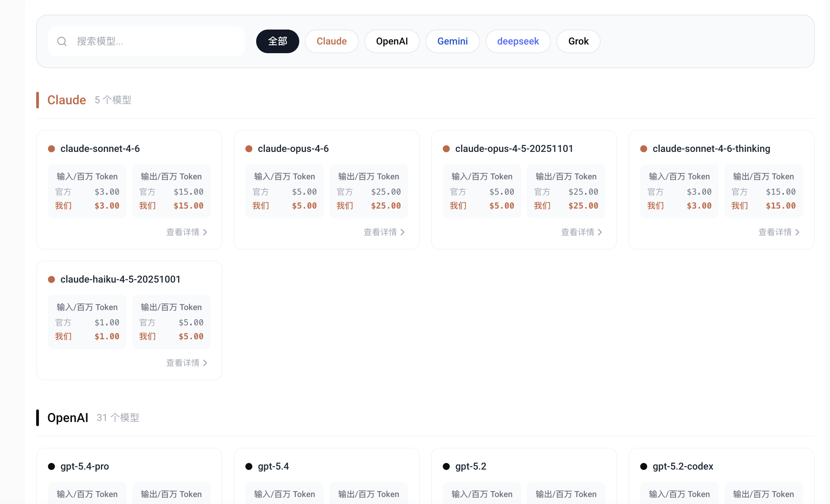Click the black dot beside gpt-5.4-pro
The width and height of the screenshot is (830, 504).
coord(51,466)
